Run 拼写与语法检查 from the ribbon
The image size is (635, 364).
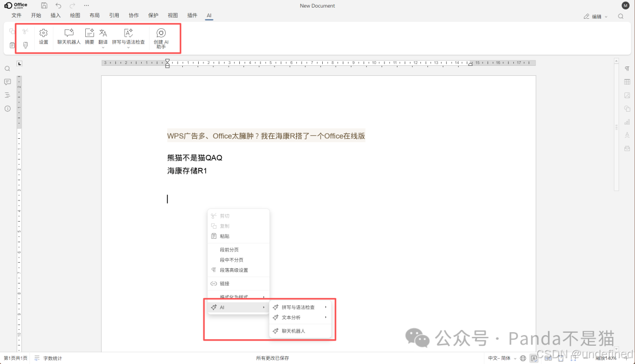pyautogui.click(x=128, y=36)
